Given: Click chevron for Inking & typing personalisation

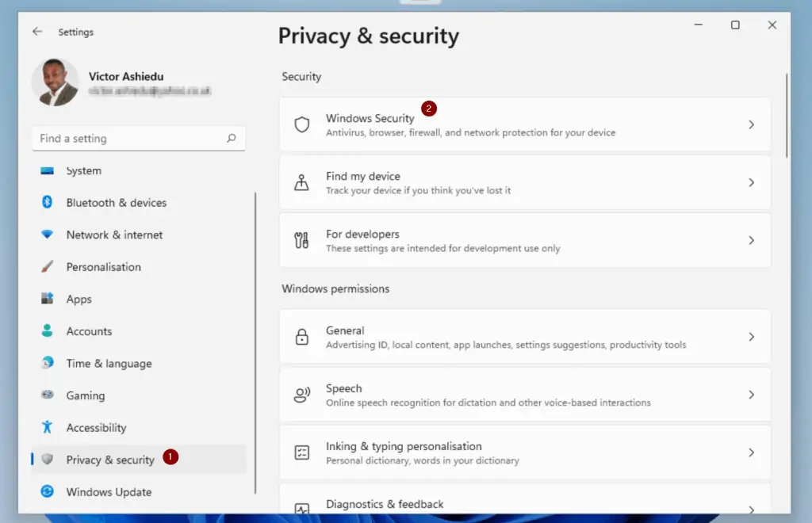Looking at the screenshot, I should (x=751, y=452).
